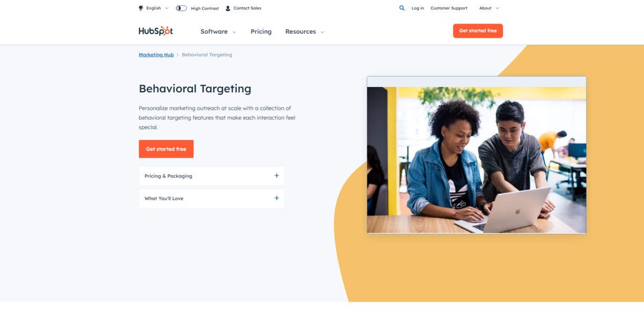
Task: Click the search magnifier icon
Action: tap(402, 8)
